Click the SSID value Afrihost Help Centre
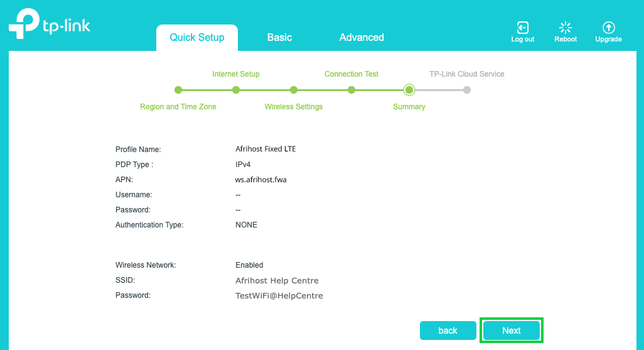Screen dimensions: 644x350 tap(277, 281)
